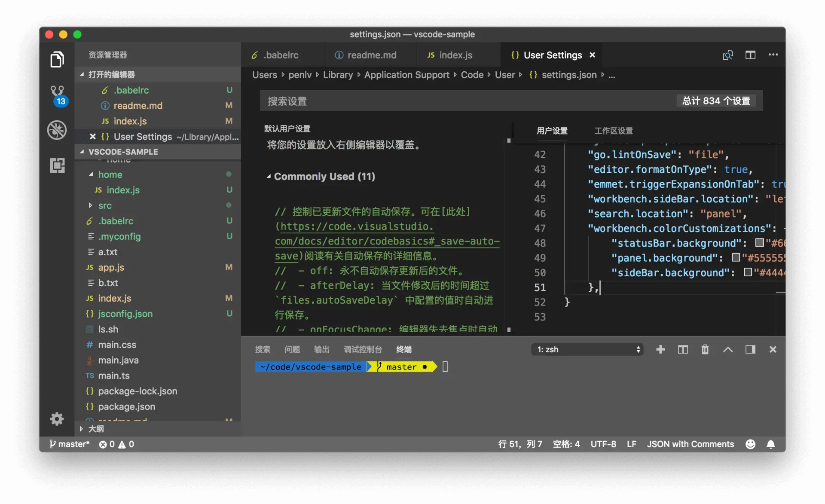Open the Debug view in activity bar
Viewport: 825px width, 504px height.
pyautogui.click(x=57, y=130)
